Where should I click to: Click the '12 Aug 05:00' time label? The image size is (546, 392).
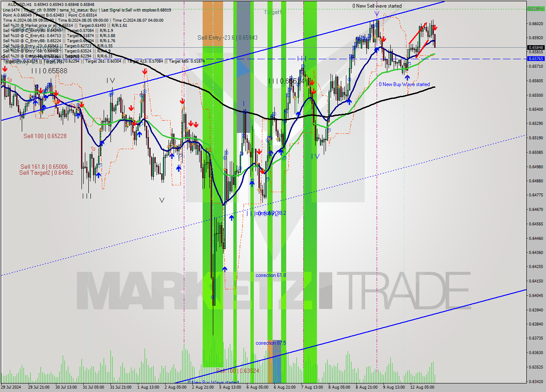[422, 387]
